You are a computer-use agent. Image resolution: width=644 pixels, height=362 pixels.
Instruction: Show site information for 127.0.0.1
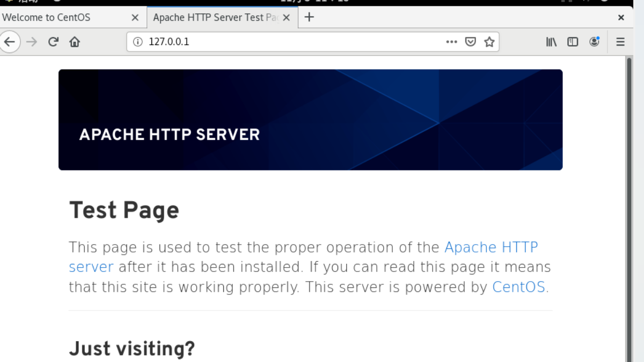tap(137, 42)
